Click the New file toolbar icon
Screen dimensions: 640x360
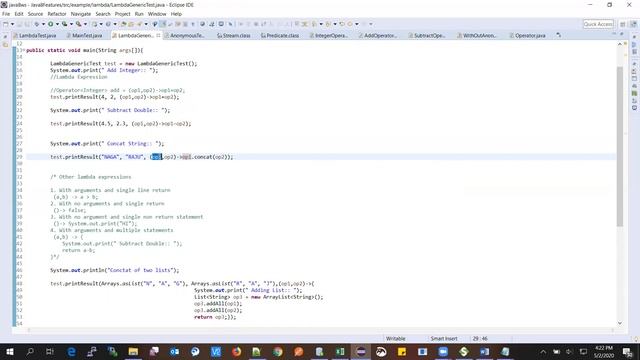6,24
